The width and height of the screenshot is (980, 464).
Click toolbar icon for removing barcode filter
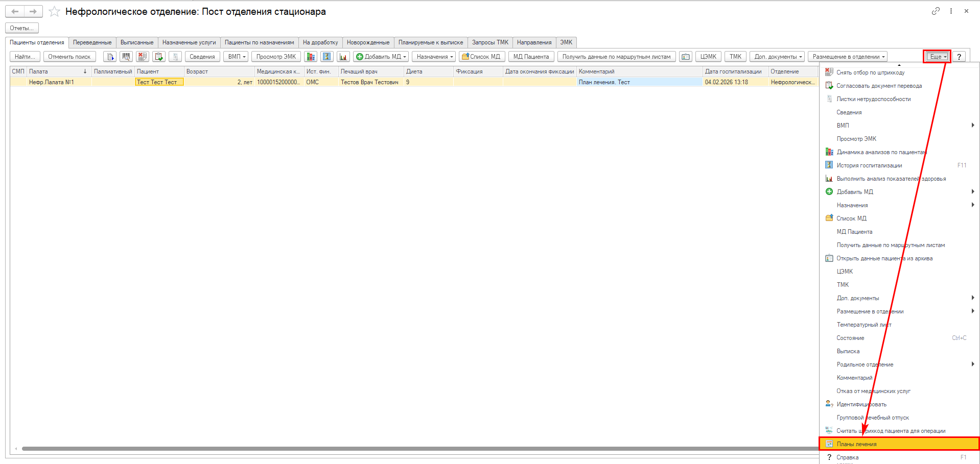pos(143,57)
